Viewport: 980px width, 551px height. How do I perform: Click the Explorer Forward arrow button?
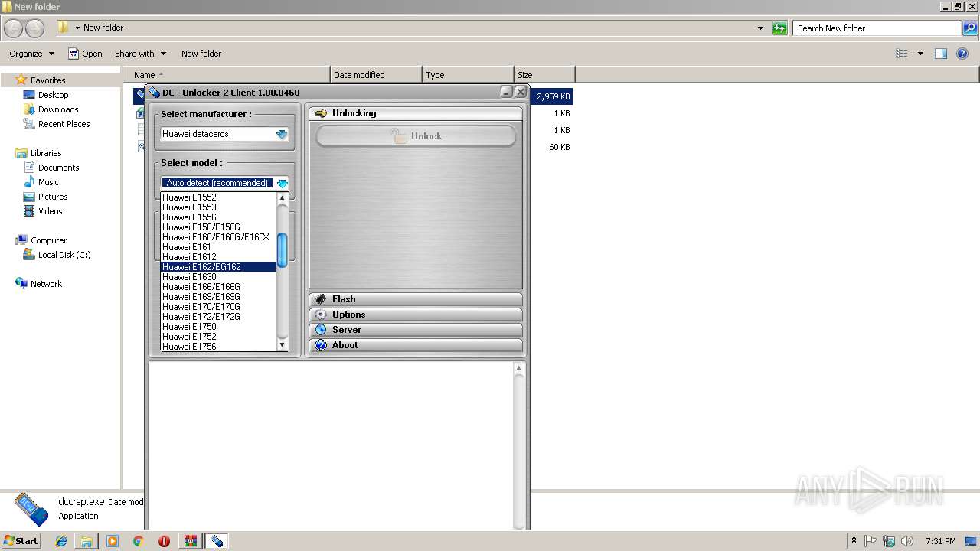coord(34,28)
